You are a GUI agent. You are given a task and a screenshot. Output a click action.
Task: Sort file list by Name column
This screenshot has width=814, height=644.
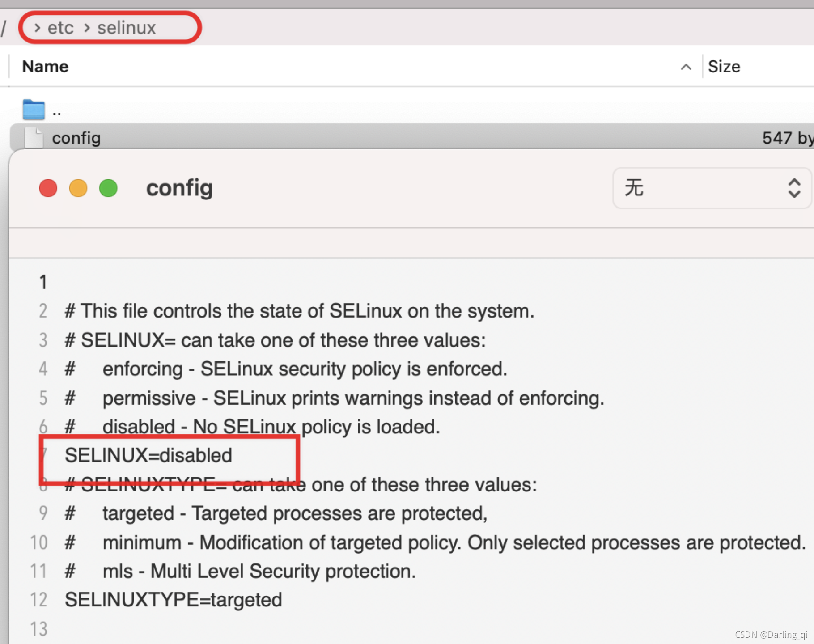[x=45, y=66]
